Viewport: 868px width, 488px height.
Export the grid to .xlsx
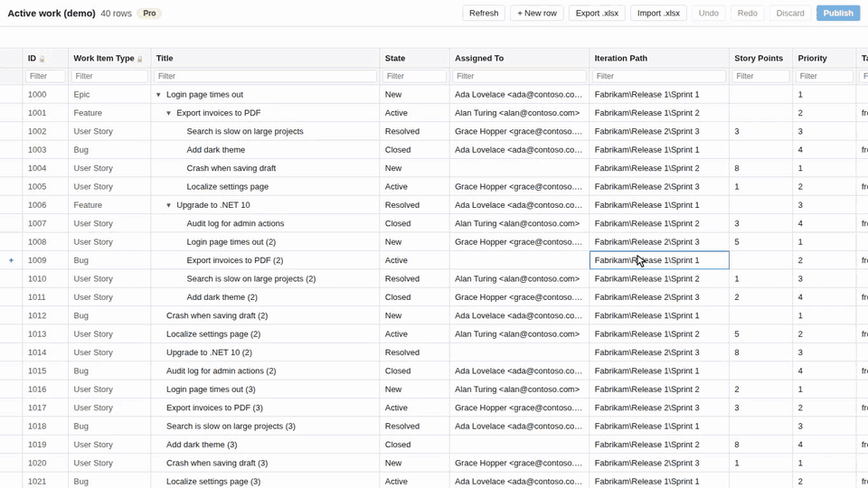point(597,13)
